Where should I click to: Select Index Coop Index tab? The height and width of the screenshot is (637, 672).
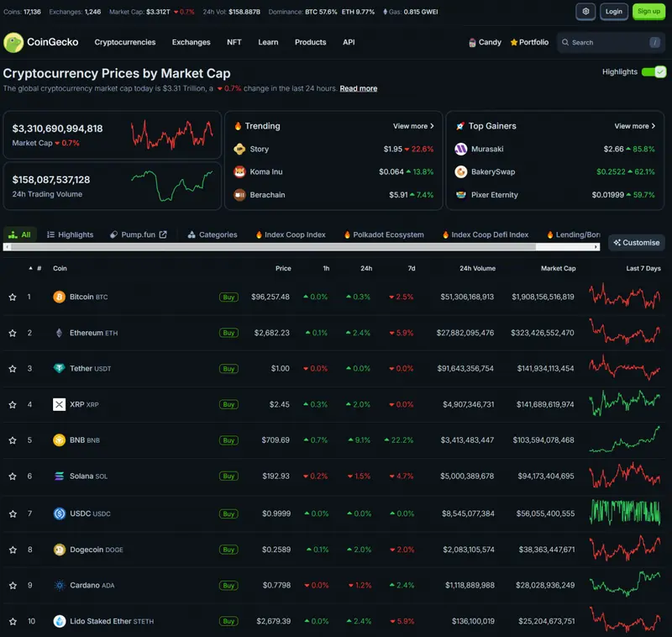pyautogui.click(x=291, y=234)
